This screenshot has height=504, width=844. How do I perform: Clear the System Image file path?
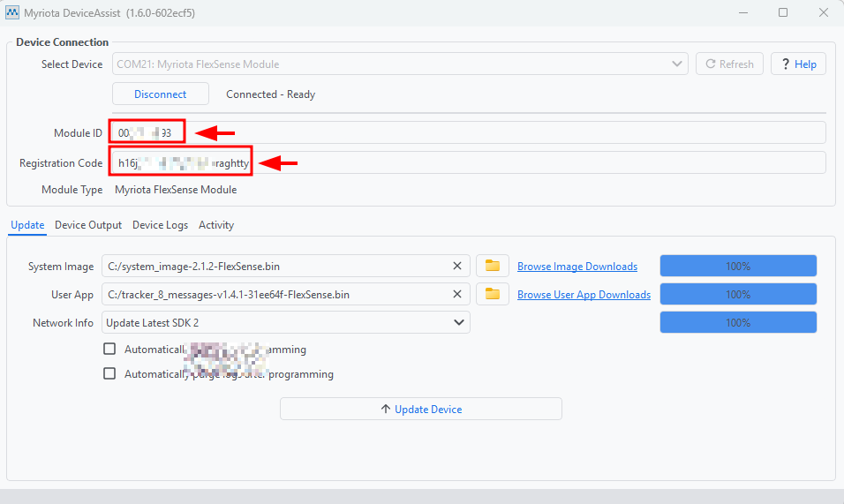(457, 266)
